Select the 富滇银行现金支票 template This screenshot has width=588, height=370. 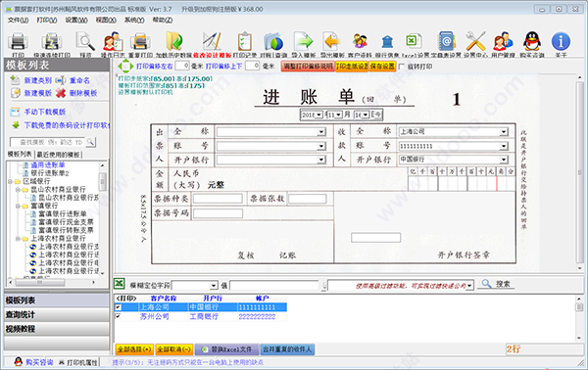click(66, 222)
